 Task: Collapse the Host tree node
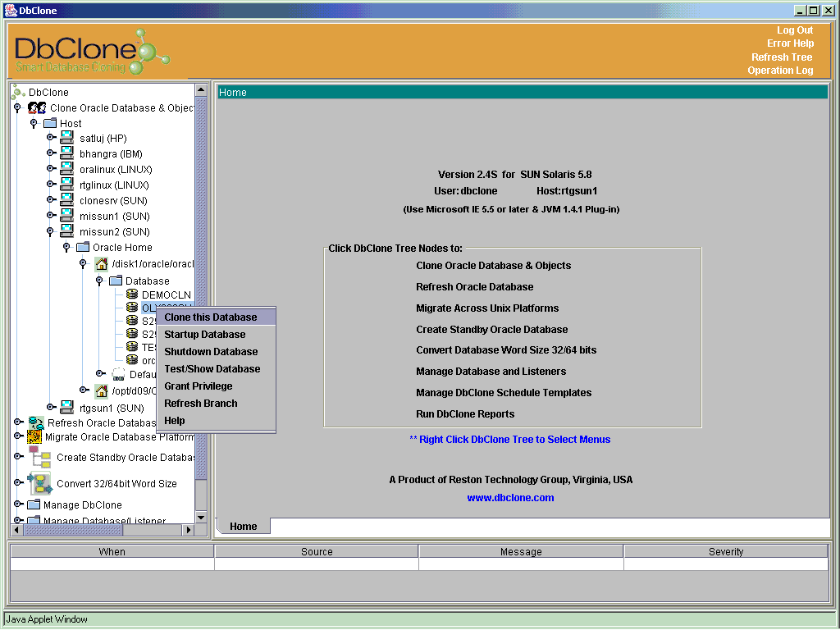34,123
